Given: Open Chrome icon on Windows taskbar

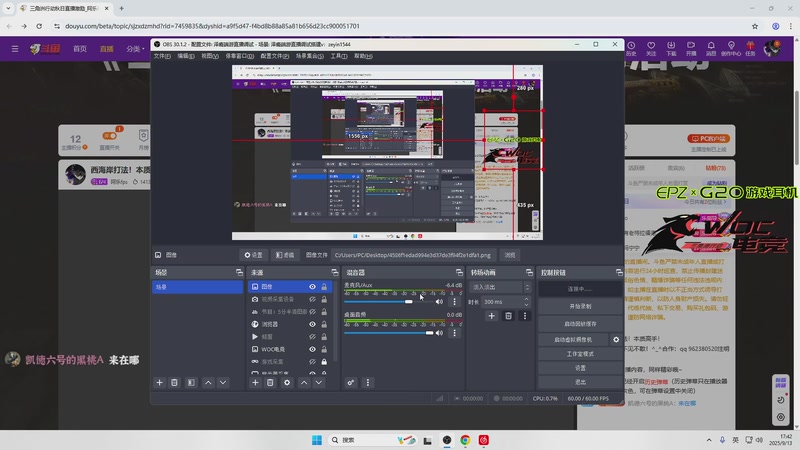Looking at the screenshot, I should [465, 440].
